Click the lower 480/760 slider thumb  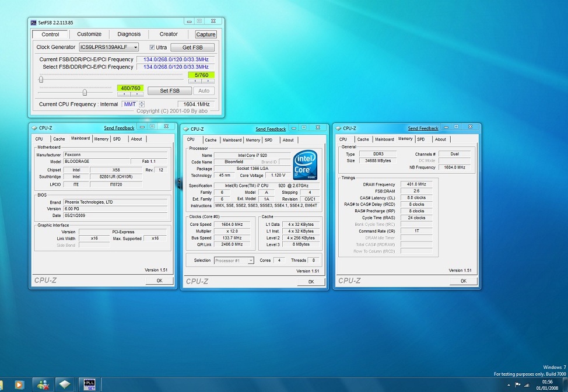(85, 92)
